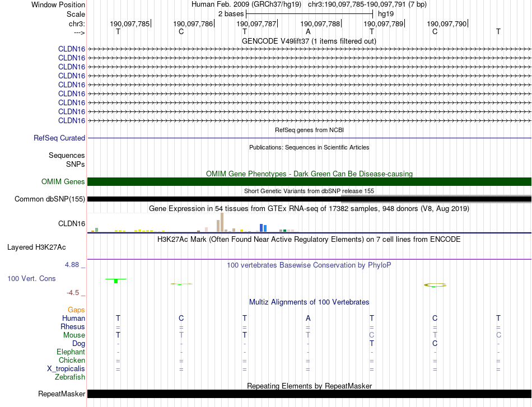The width and height of the screenshot is (532, 407).
Task: Select the Common dbSNP(155) track label
Action: coord(50,199)
